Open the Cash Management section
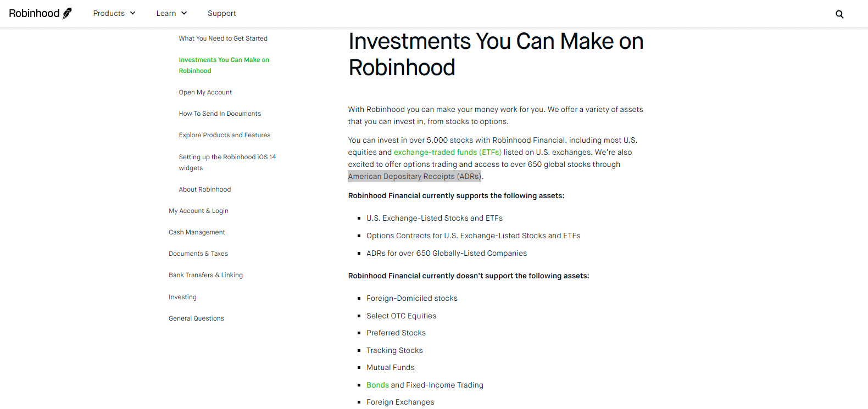868x409 pixels. click(197, 232)
